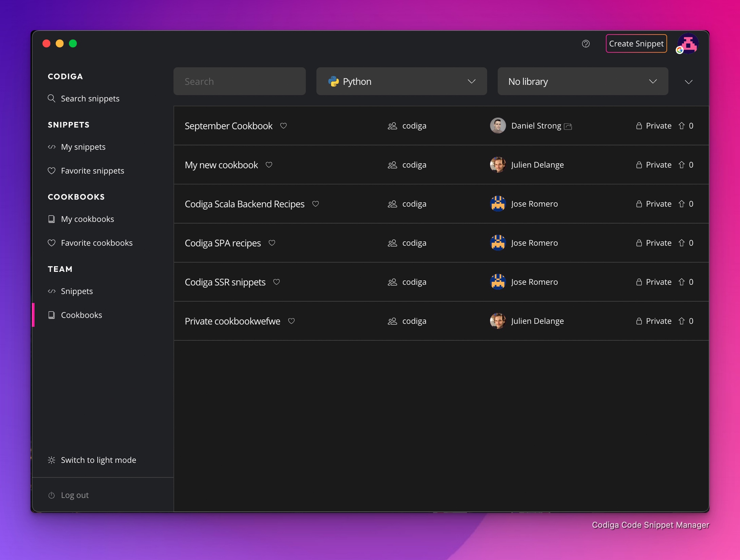Screen dimensions: 740x560
Task: Open My snippets
Action: (83, 147)
